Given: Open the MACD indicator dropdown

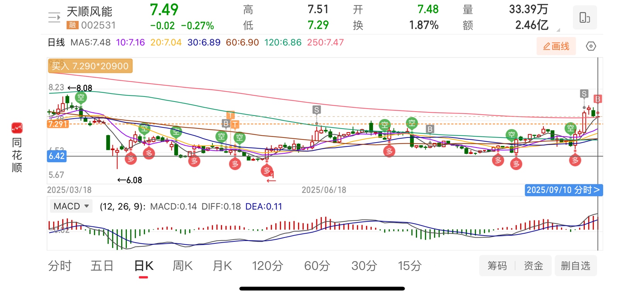Looking at the screenshot, I should point(71,206).
